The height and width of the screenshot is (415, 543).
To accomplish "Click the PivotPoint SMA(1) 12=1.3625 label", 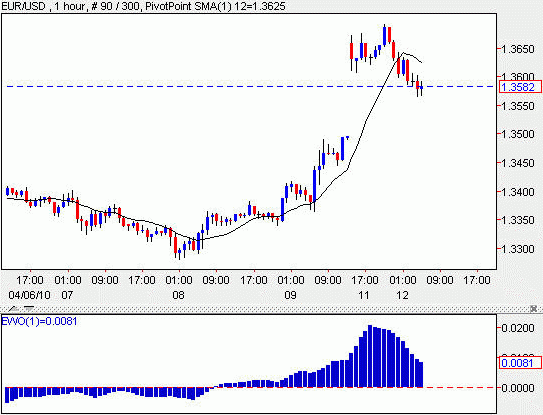I will pyautogui.click(x=216, y=6).
